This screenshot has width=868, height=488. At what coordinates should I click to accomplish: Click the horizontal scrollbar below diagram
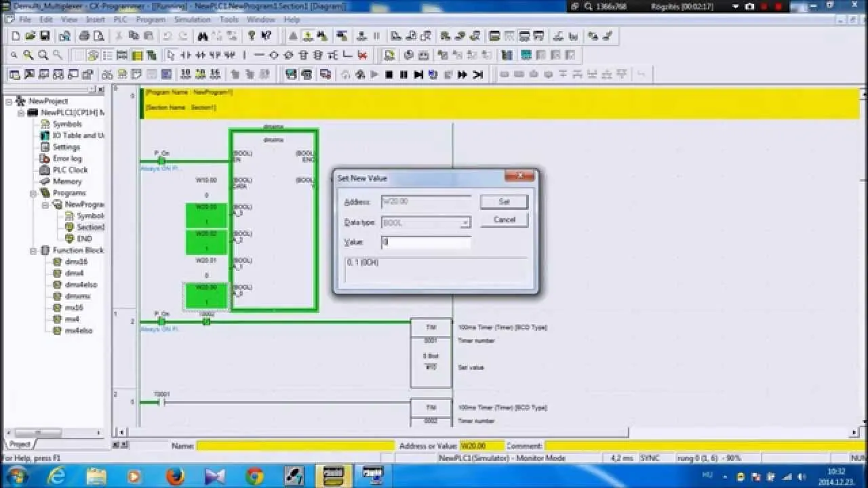[x=488, y=432]
